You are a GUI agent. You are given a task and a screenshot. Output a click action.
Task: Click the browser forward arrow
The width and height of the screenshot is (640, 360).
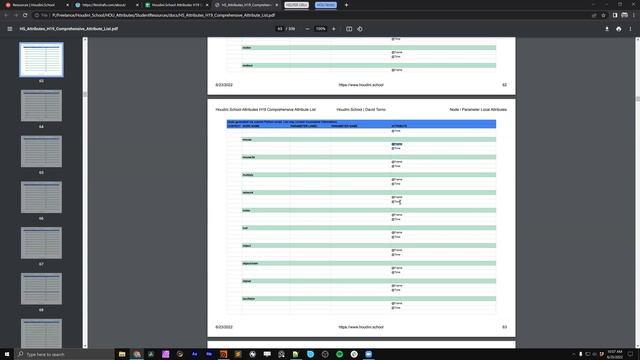[16, 15]
